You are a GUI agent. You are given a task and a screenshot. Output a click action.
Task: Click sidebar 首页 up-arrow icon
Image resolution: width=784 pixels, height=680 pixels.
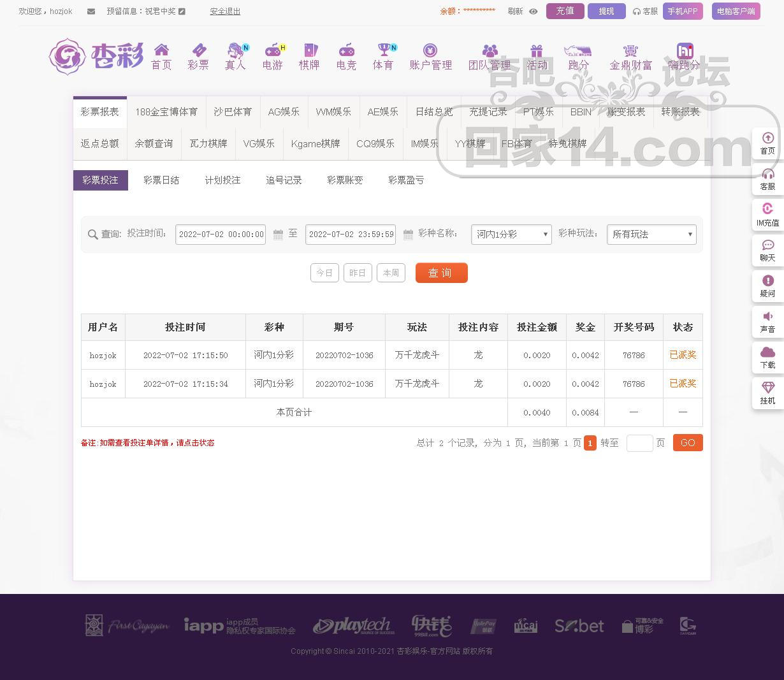[x=767, y=138]
